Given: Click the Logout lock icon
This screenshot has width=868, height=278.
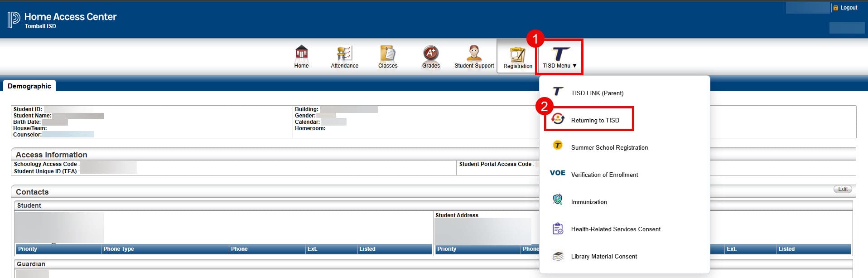Looking at the screenshot, I should (x=836, y=8).
